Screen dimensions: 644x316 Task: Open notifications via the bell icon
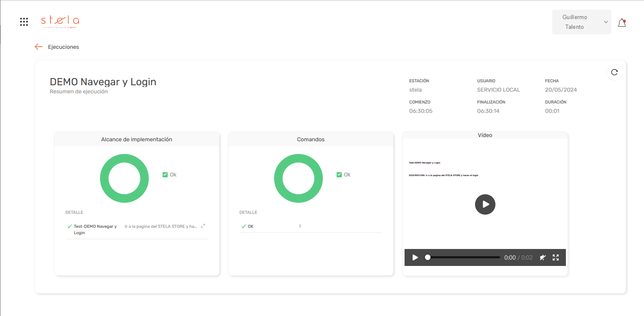click(x=622, y=22)
